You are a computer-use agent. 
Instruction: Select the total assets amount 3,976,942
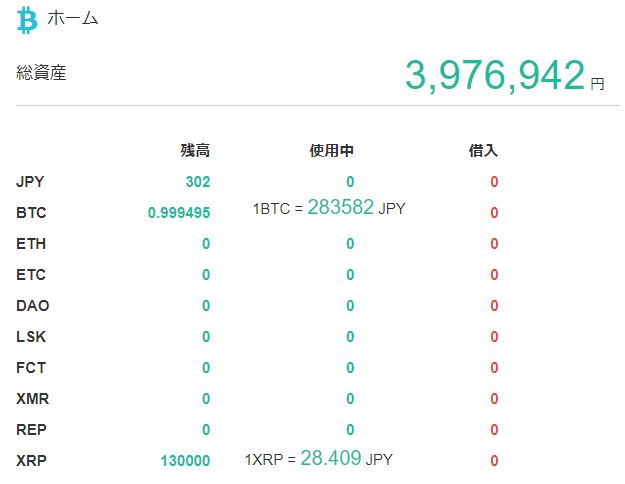494,76
